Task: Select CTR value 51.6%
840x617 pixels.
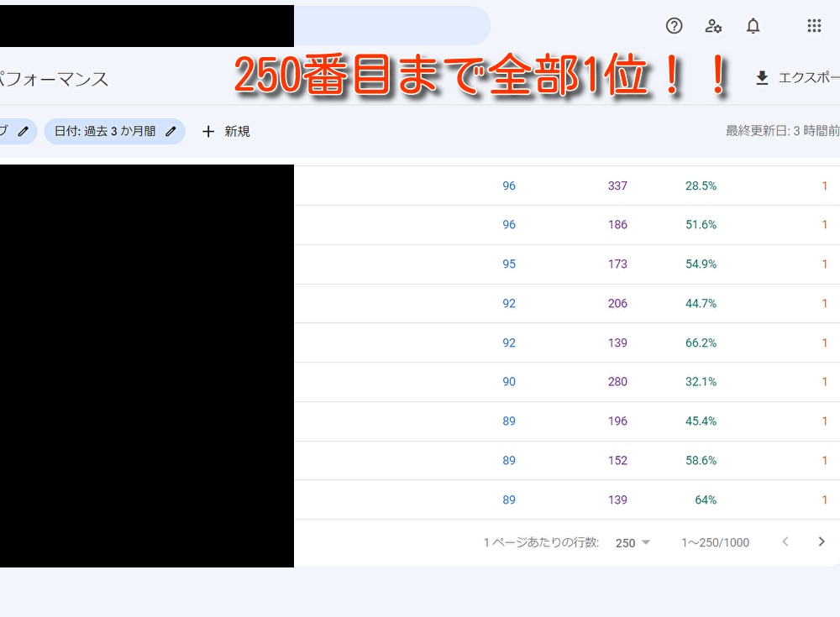Action: pyautogui.click(x=701, y=225)
